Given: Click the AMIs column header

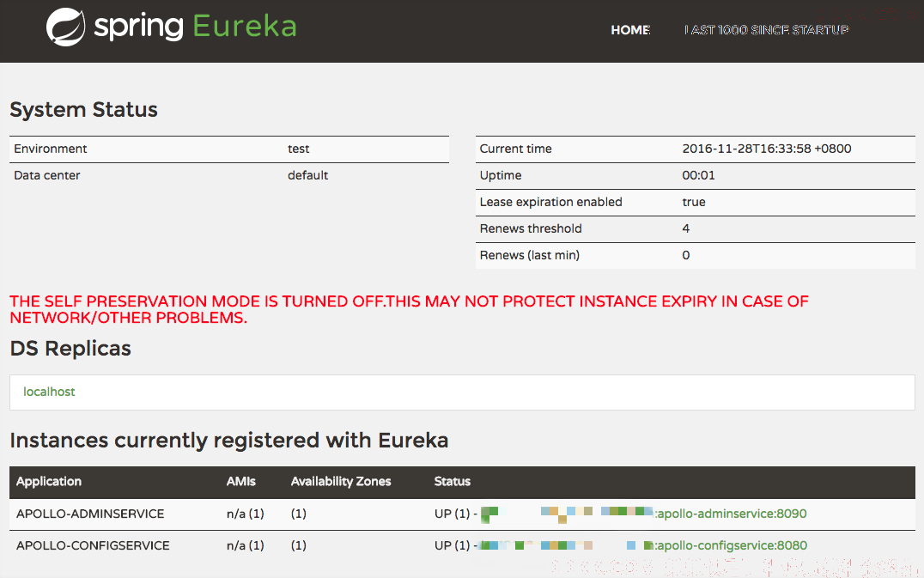Looking at the screenshot, I should click(241, 481).
